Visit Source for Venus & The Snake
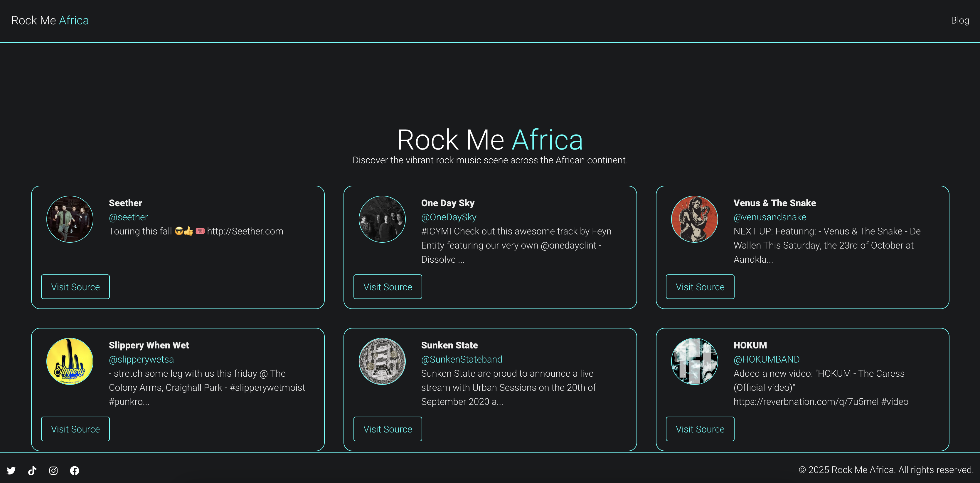The width and height of the screenshot is (980, 483). tap(700, 287)
